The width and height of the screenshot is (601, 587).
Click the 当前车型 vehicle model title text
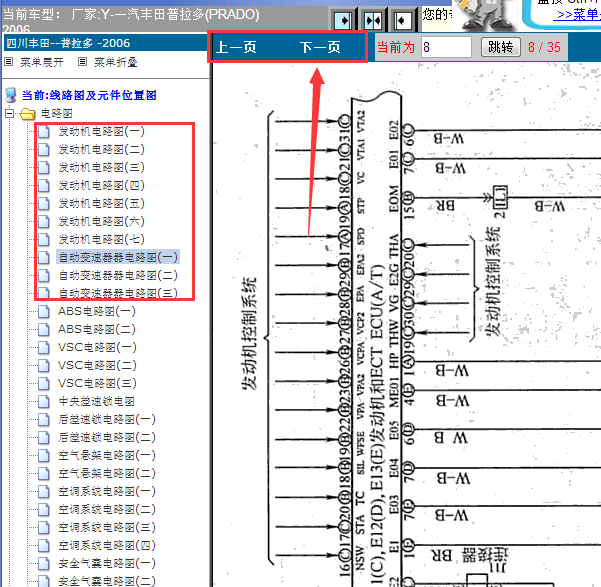(131, 21)
